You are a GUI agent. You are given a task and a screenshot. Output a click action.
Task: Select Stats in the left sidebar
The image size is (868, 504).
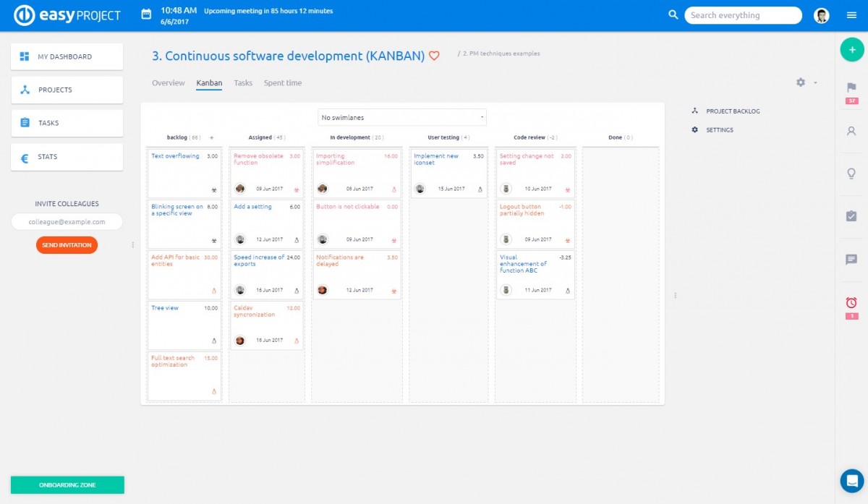point(67,156)
